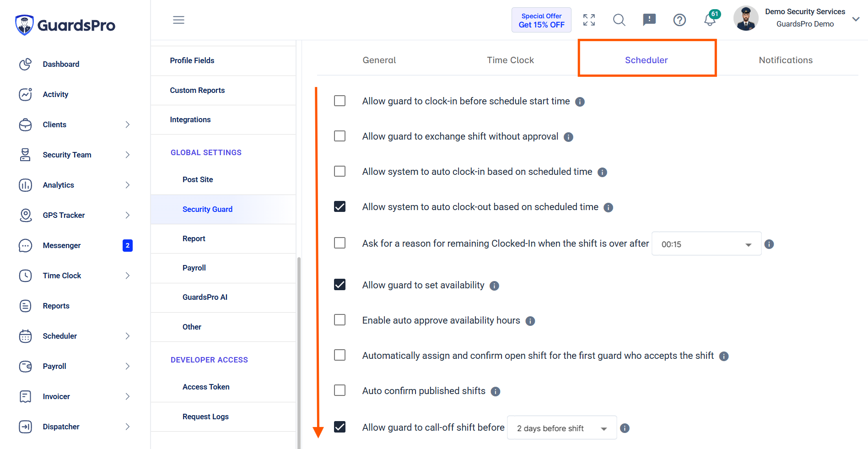This screenshot has width=868, height=449.
Task: Switch to the Notifications tab
Action: [786, 60]
